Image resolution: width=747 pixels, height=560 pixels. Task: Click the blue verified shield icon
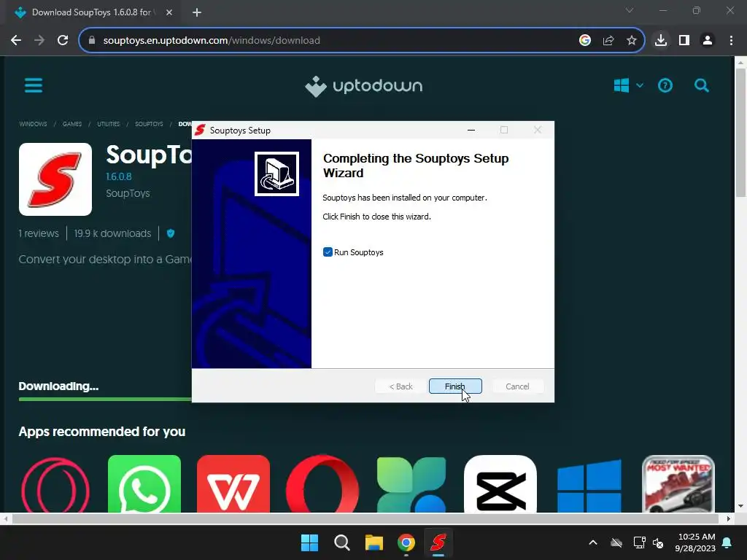click(x=171, y=233)
